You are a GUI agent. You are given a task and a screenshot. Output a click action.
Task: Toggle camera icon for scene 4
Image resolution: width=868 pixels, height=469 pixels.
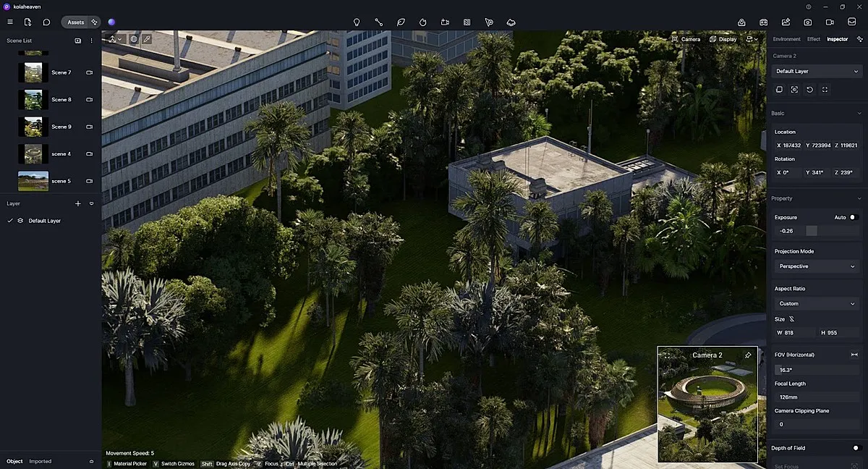(x=90, y=154)
